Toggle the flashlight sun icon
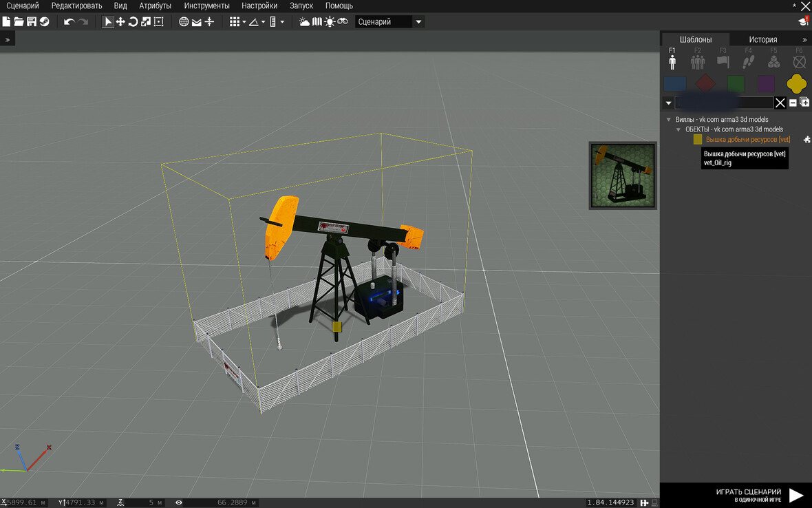The image size is (812, 508). [330, 22]
